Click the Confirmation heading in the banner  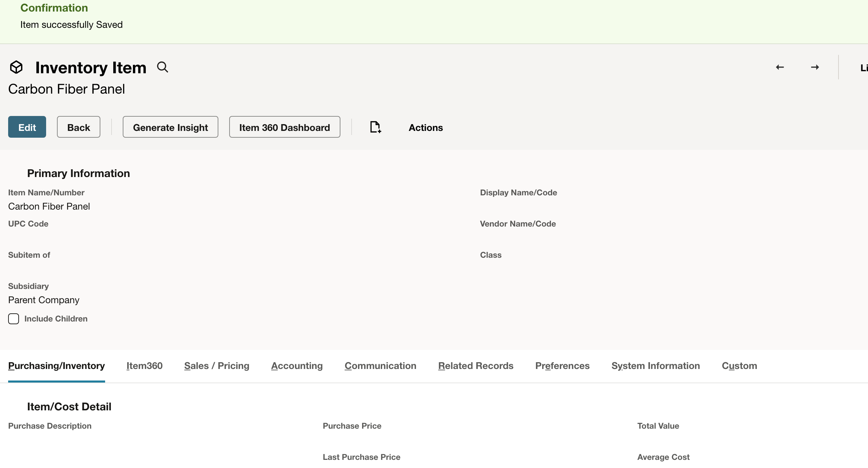[x=54, y=8]
